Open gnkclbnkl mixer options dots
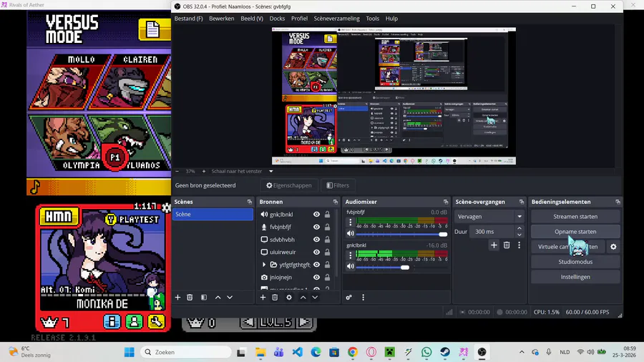Viewport: 644px width, 362px height. tap(351, 255)
